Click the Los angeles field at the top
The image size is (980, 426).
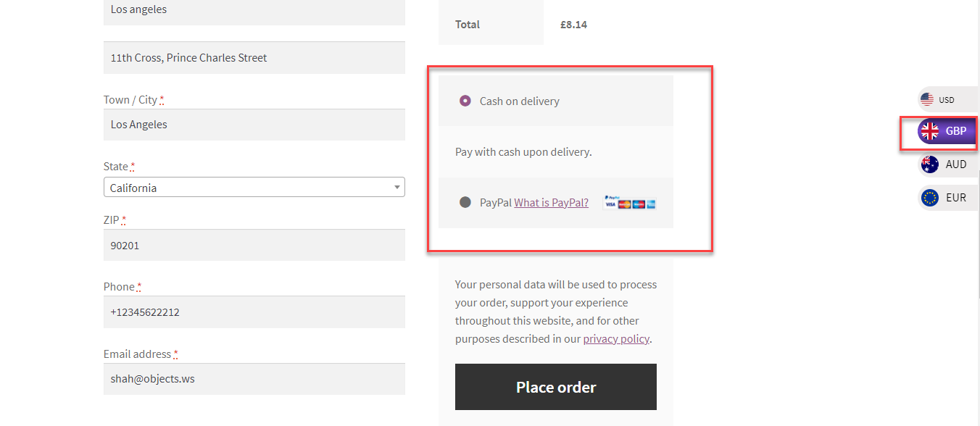pos(254,11)
